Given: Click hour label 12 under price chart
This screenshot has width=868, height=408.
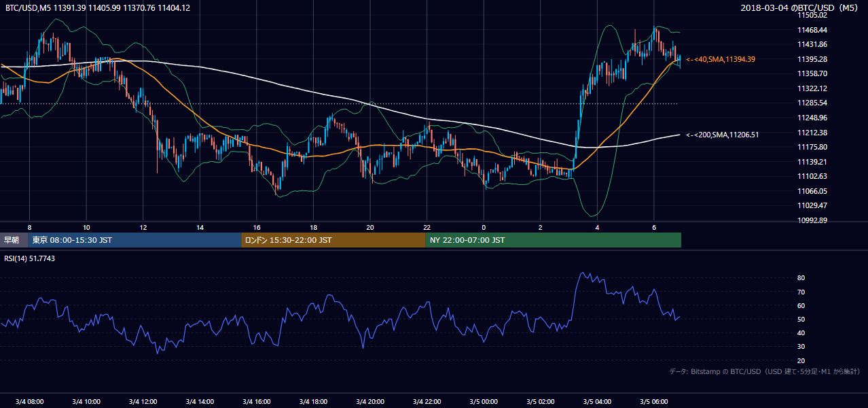Looking at the screenshot, I should [143, 227].
